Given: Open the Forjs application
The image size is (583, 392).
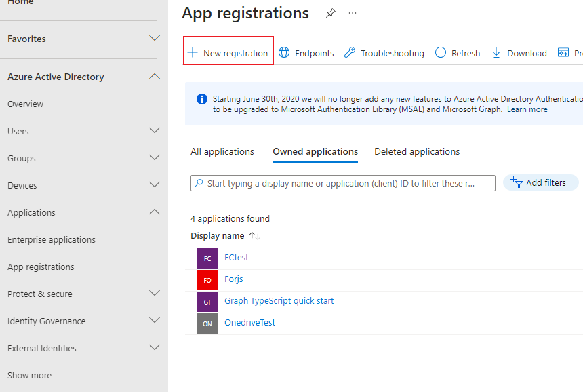Looking at the screenshot, I should tap(233, 279).
